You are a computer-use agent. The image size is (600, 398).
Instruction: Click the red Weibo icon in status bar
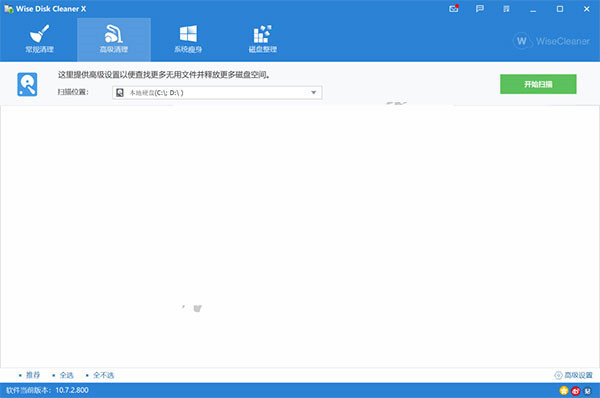(576, 391)
